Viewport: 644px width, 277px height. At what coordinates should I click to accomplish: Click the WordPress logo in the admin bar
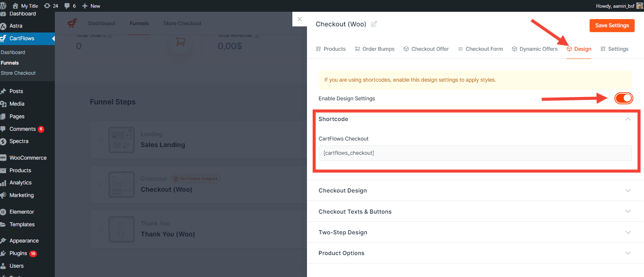coord(3,6)
